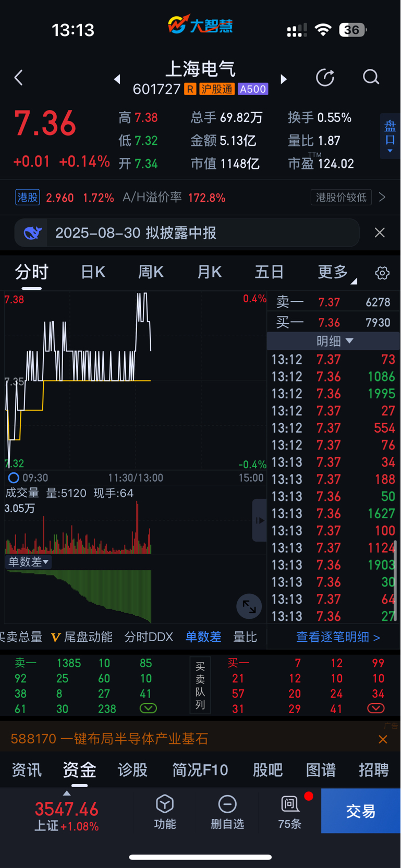Switch to 日K chart tab

pos(93,272)
